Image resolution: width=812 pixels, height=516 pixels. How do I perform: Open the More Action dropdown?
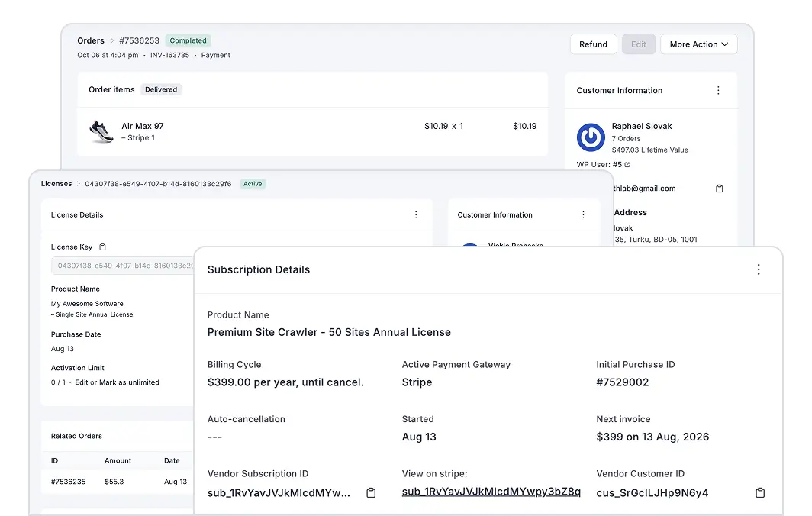[x=698, y=44]
